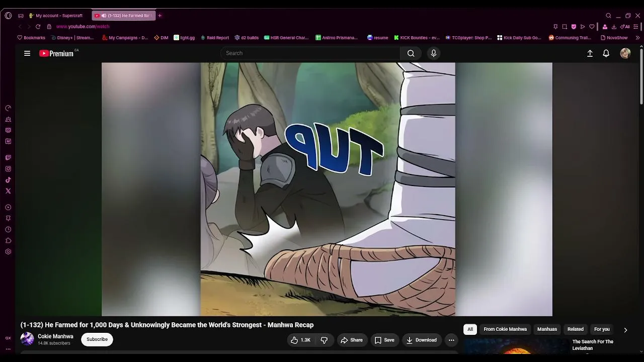Select the Related filter chip
This screenshot has width=644, height=362.
576,329
